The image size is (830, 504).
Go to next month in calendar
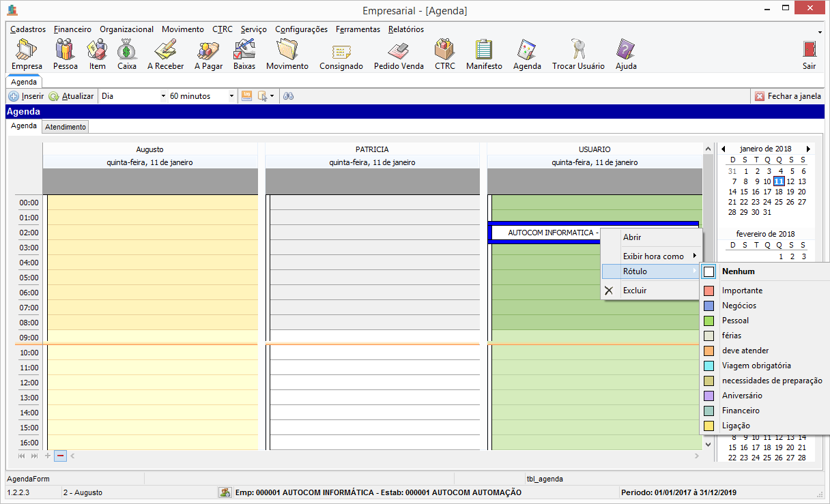pyautogui.click(x=808, y=149)
